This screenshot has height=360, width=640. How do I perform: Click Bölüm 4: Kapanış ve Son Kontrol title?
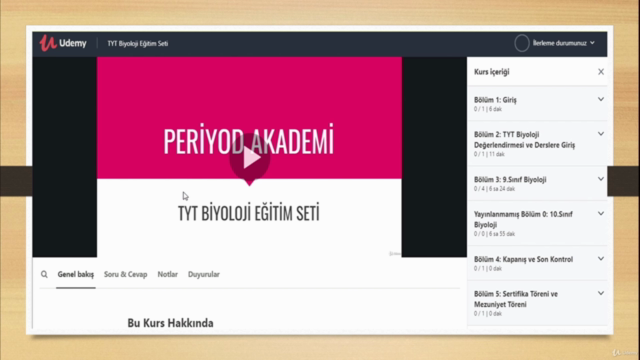coord(523,259)
